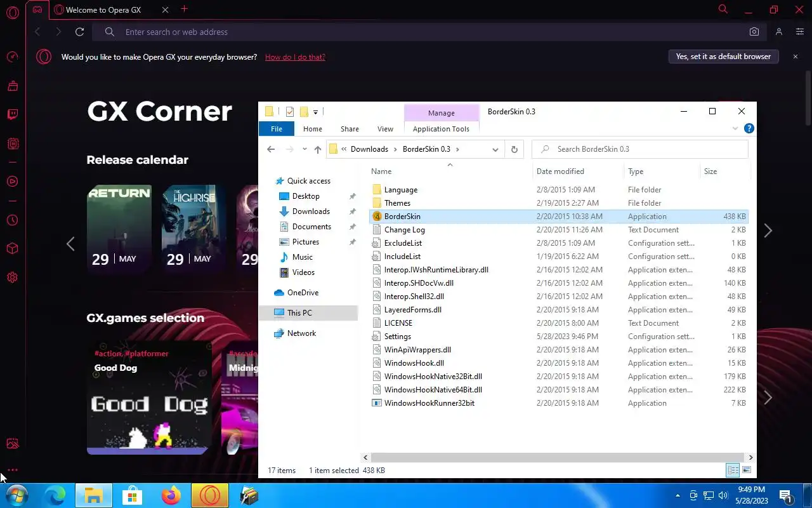
Task: Click Yes, set it as default browser
Action: pyautogui.click(x=723, y=57)
